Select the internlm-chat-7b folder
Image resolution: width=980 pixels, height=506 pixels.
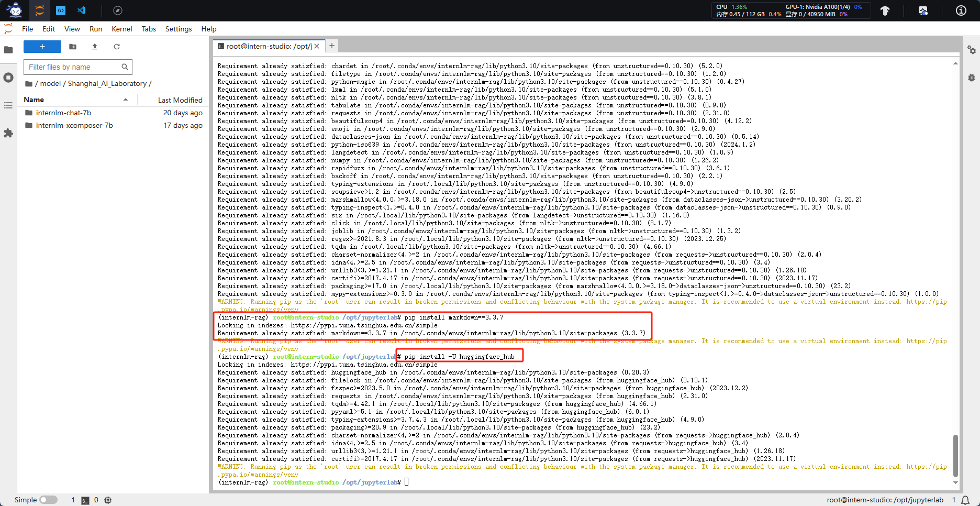113,113
